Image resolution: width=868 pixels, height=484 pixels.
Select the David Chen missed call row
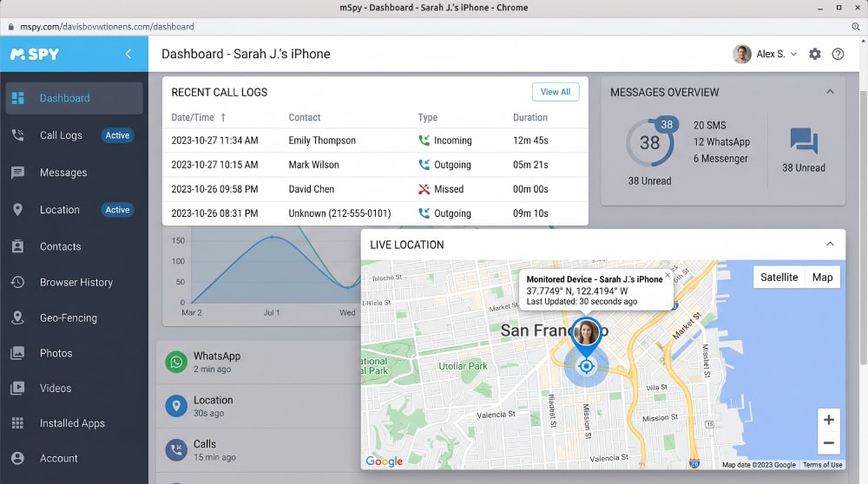(375, 189)
